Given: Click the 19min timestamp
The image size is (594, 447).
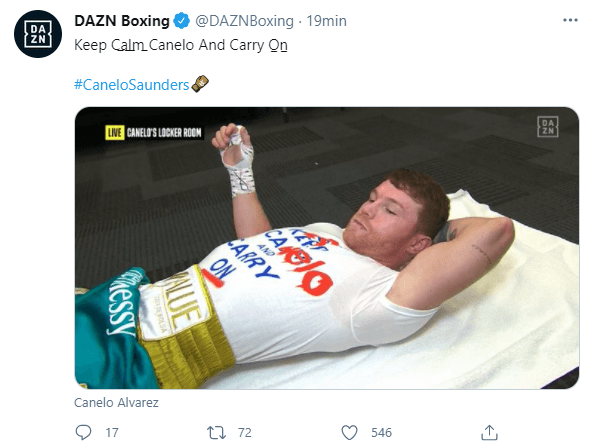Looking at the screenshot, I should [x=326, y=21].
